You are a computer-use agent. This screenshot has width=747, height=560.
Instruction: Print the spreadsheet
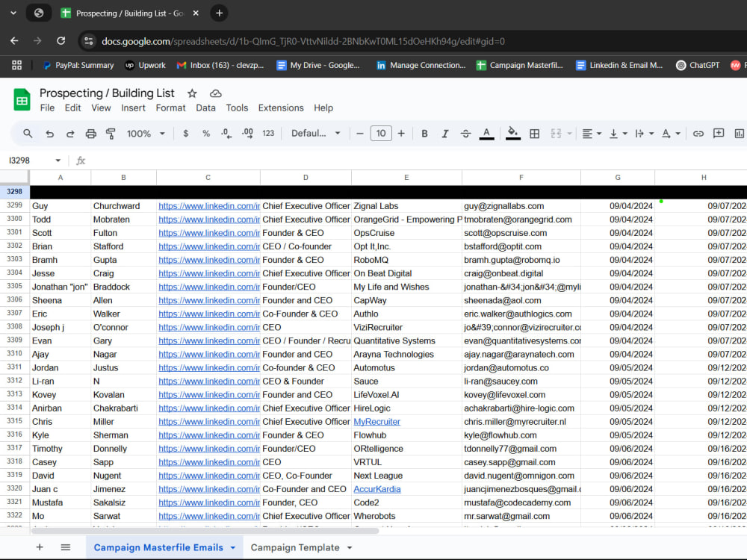pyautogui.click(x=90, y=134)
